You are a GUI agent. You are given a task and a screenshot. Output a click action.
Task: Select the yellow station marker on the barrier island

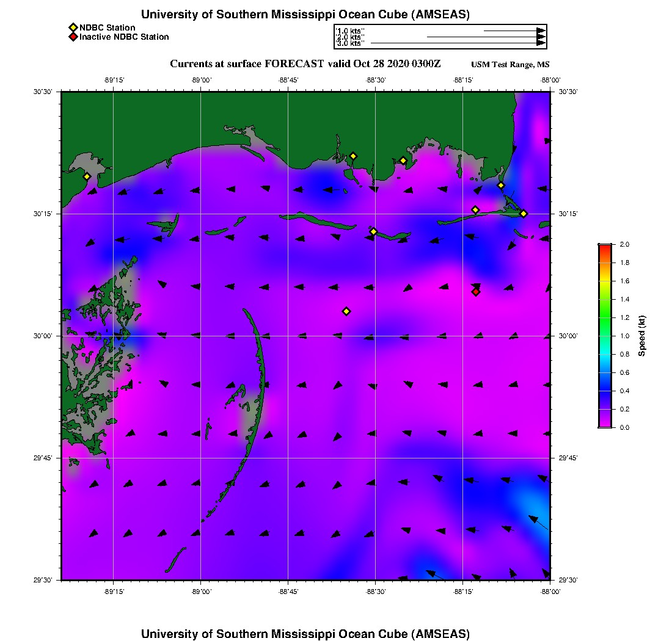[x=374, y=231]
